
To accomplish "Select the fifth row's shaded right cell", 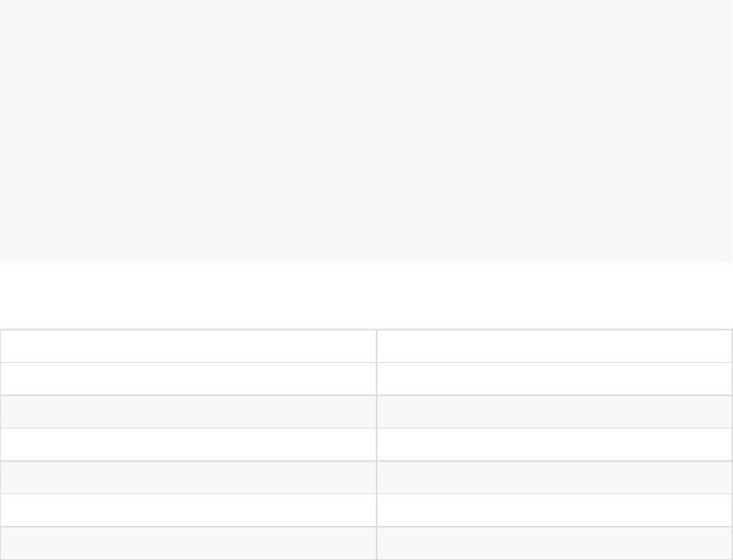I will (x=554, y=477).
